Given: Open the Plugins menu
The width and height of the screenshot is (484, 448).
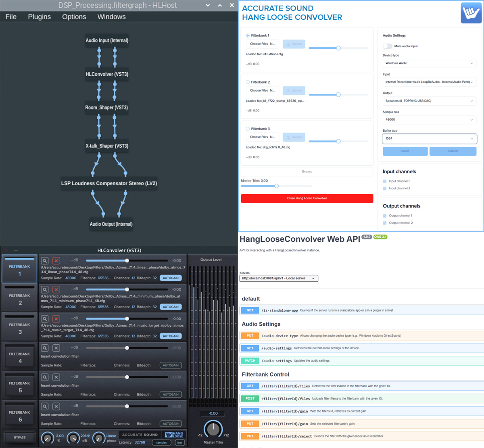Looking at the screenshot, I should click(39, 17).
